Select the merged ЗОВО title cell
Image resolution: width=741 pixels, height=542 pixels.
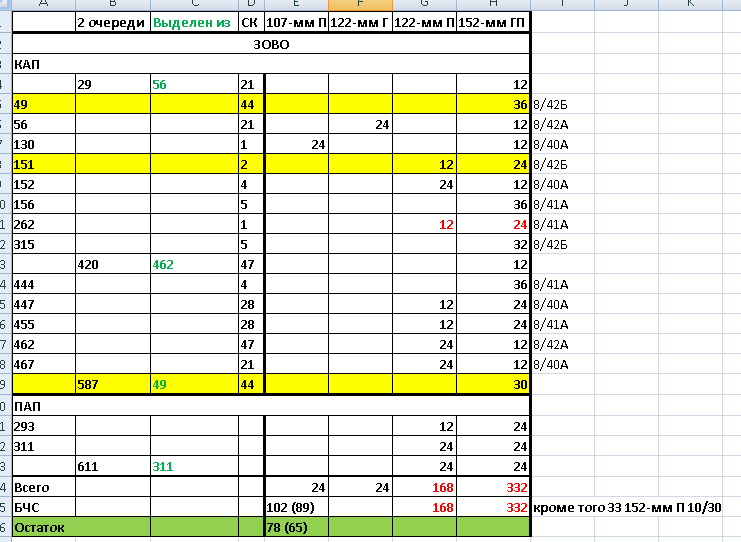coord(271,44)
